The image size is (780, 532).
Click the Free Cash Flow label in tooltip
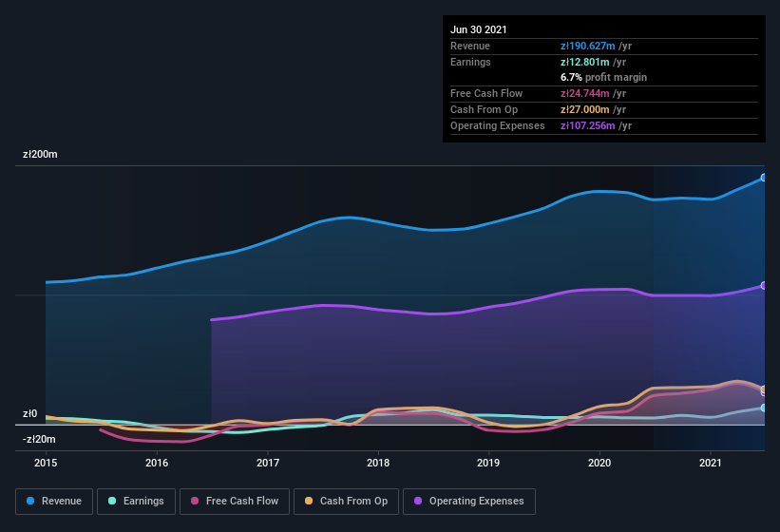pos(486,93)
